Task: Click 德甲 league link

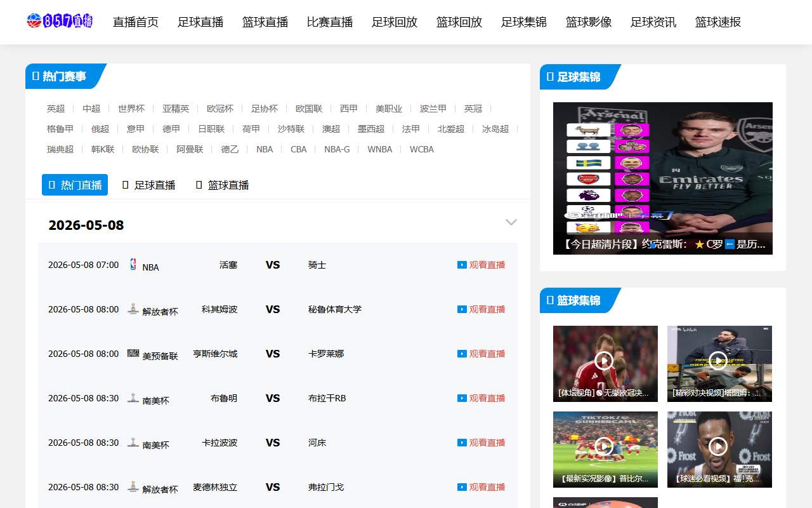Action: pos(171,129)
